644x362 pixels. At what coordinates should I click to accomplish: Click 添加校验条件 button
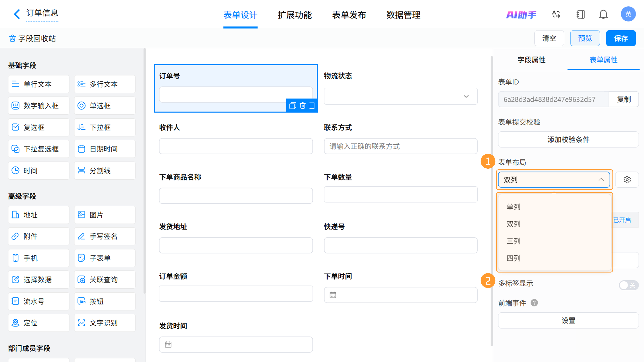[568, 139]
